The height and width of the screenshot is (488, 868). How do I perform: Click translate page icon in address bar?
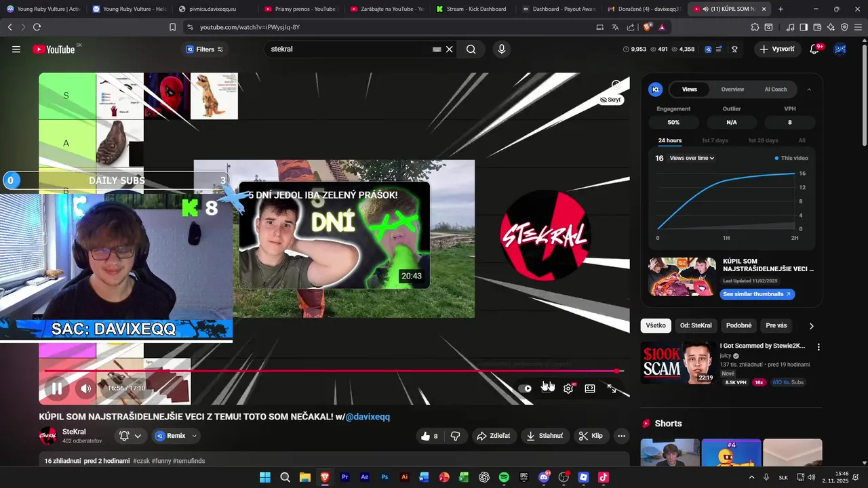[615, 27]
